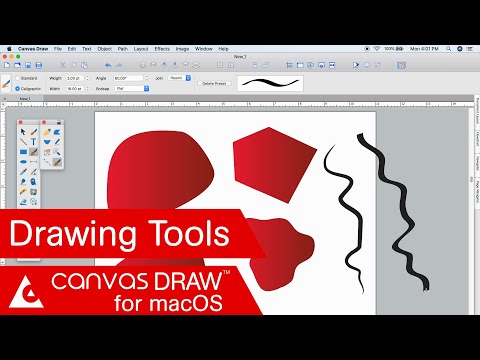Click the macOS Spotlight search icon
Image resolution: width=480 pixels, height=360 pixels.
tap(449, 49)
